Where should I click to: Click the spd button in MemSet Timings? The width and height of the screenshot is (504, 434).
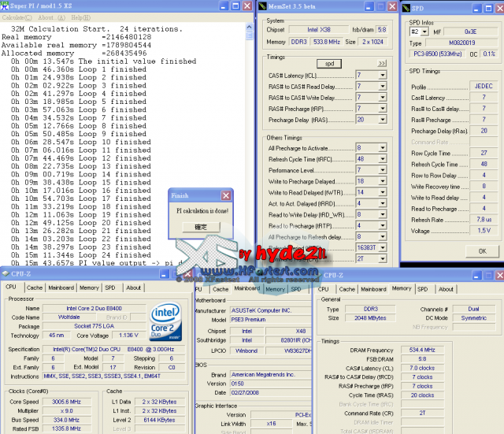pos(329,64)
